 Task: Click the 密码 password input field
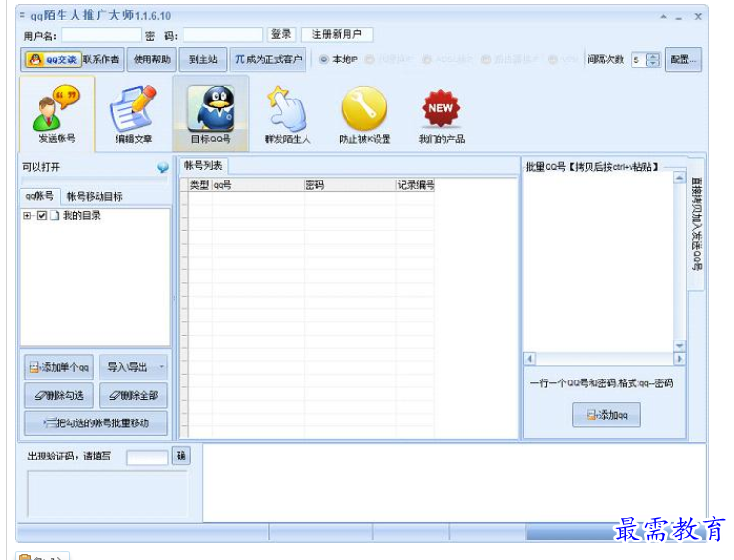(223, 34)
